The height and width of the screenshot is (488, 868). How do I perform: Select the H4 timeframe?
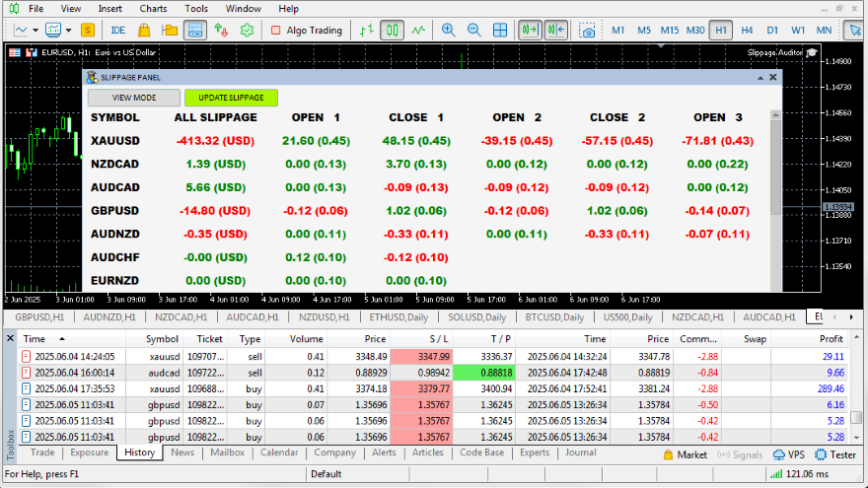coord(747,31)
